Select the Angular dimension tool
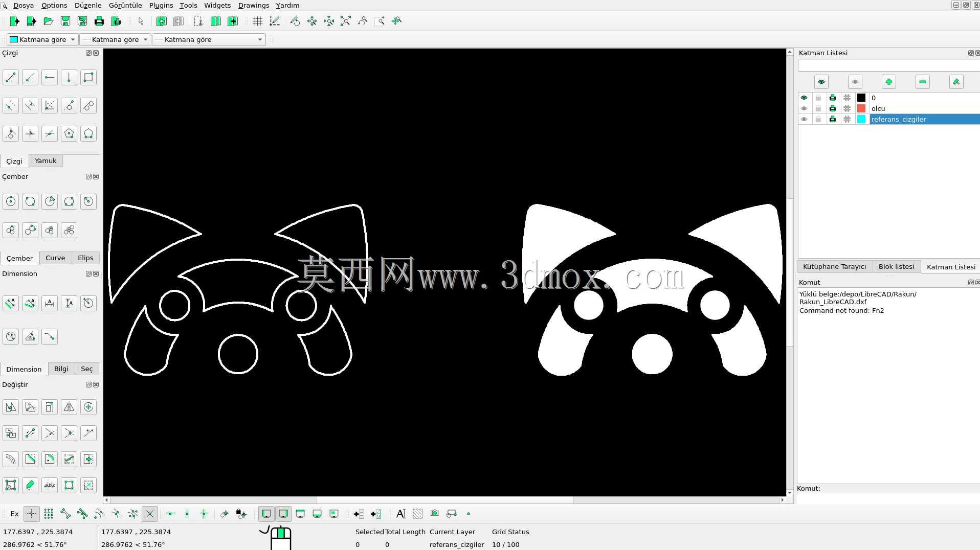The height and width of the screenshot is (550, 980). click(30, 336)
